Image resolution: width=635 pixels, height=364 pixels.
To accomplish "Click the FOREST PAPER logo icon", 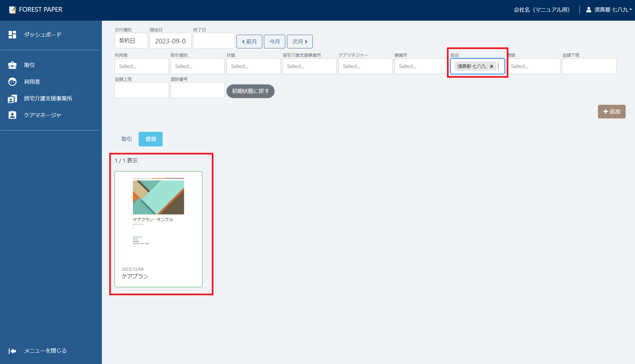I will [x=12, y=10].
